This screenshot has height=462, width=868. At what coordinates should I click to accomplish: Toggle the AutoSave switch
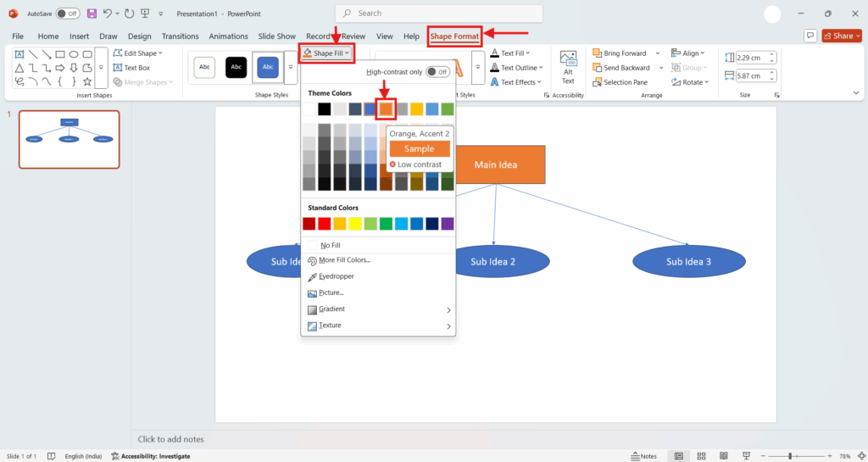[x=68, y=14]
